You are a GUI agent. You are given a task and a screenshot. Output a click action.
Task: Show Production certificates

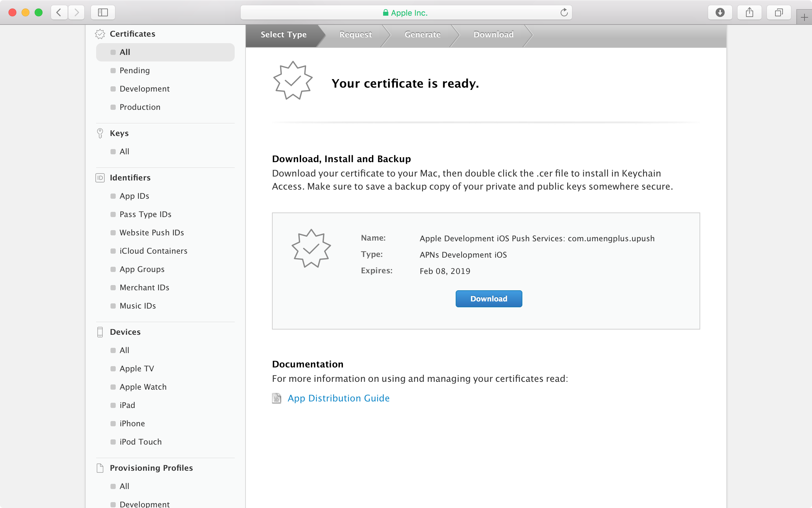[x=140, y=107]
